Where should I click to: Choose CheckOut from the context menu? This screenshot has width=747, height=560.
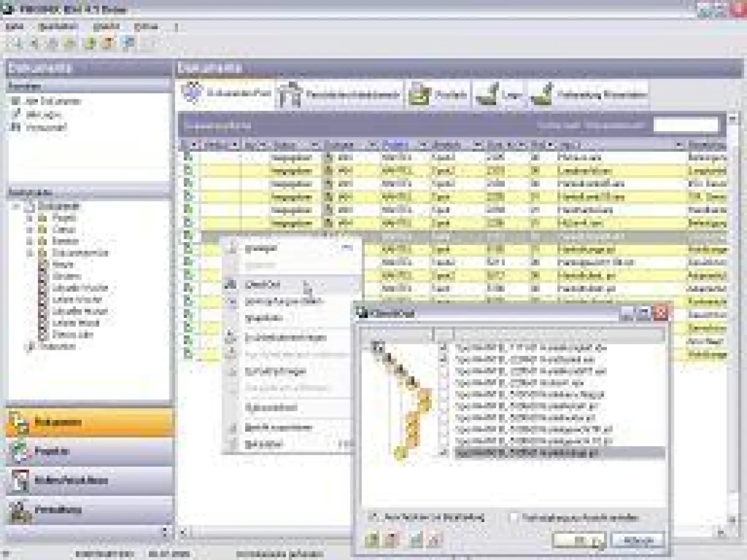(x=263, y=284)
